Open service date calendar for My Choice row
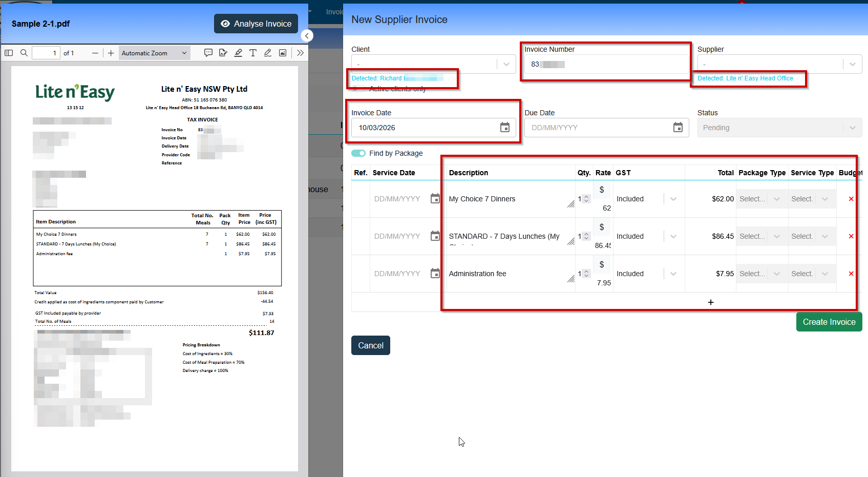Screen dimensions: 868x477 435,199
